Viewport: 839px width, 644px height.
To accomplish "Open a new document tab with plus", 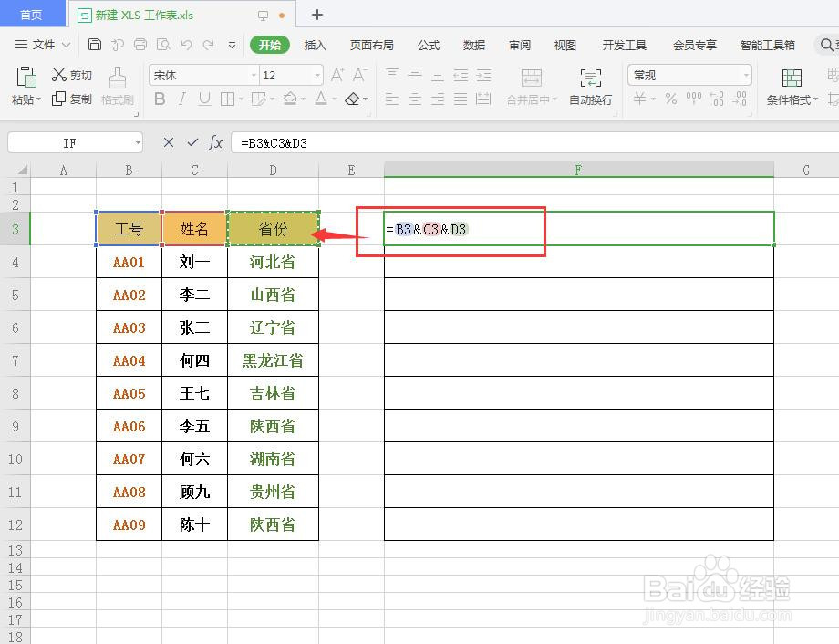I will [x=316, y=15].
